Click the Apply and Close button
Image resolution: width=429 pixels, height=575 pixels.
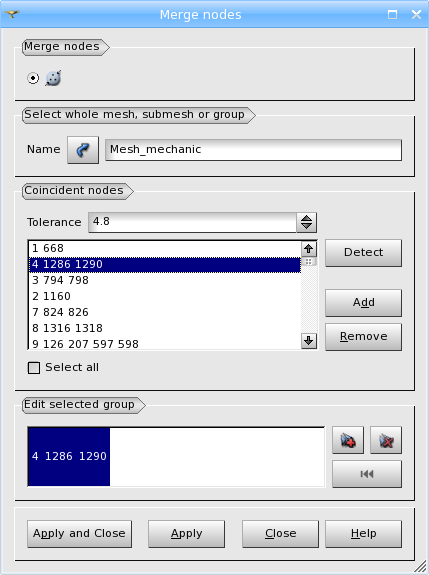[79, 534]
